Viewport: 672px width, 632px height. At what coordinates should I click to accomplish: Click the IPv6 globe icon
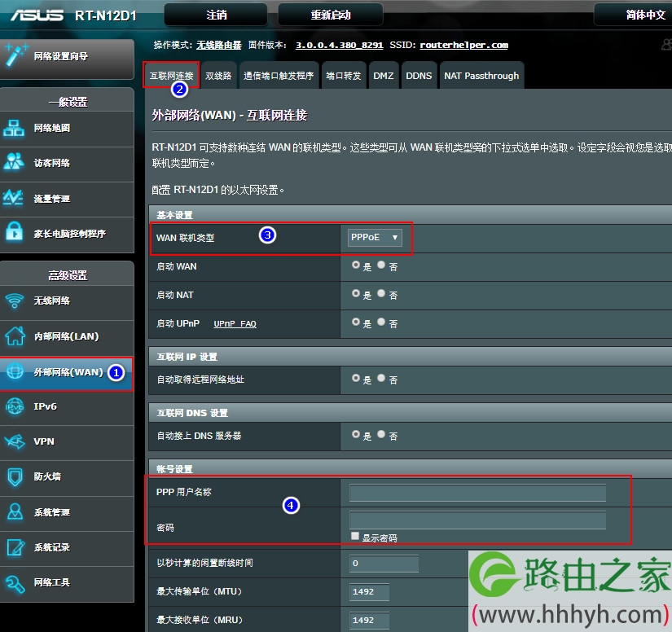click(15, 406)
